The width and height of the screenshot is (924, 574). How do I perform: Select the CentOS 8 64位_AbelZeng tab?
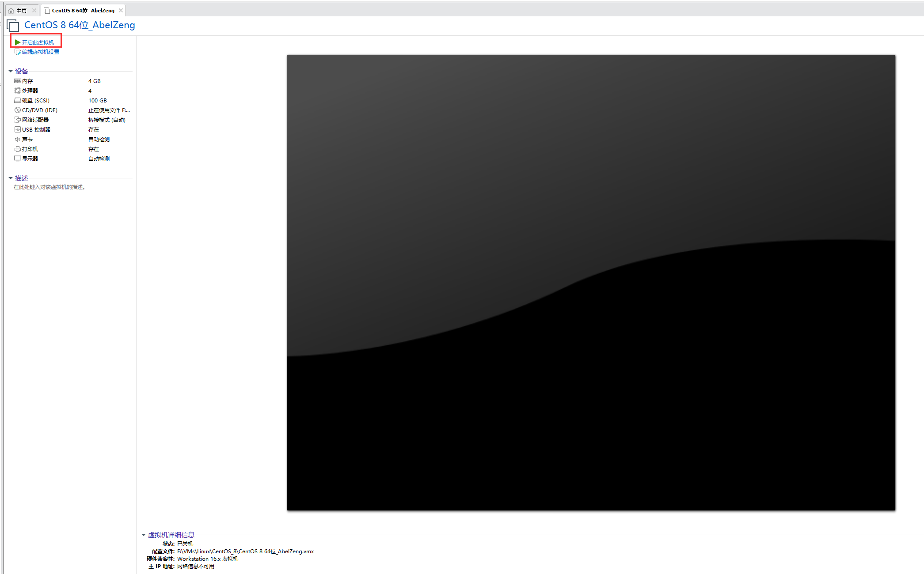tap(83, 11)
